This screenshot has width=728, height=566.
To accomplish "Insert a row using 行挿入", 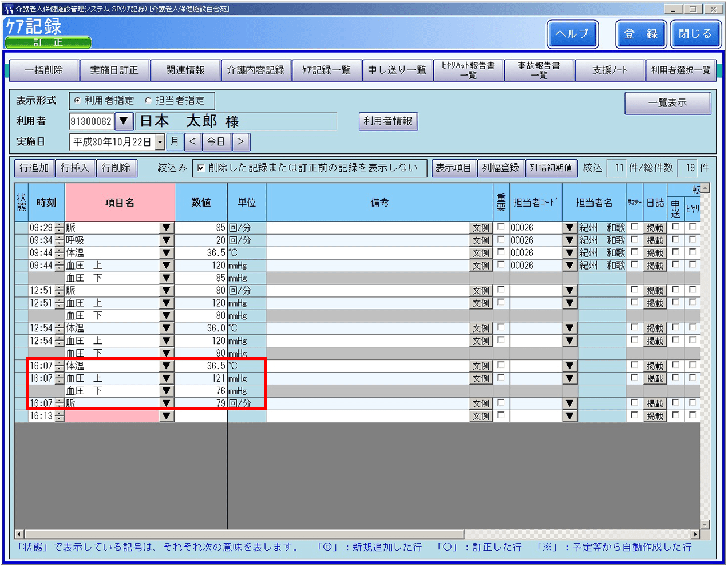I will (75, 168).
